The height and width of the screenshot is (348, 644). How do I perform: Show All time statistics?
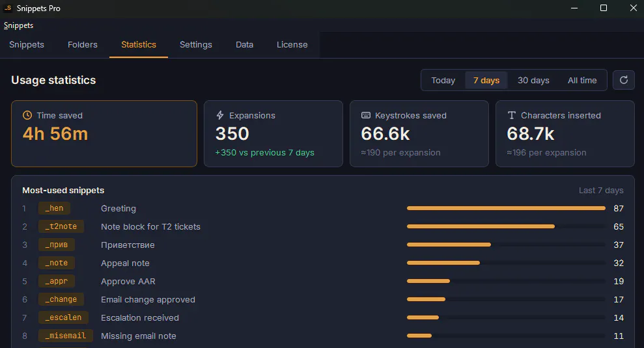[582, 81]
